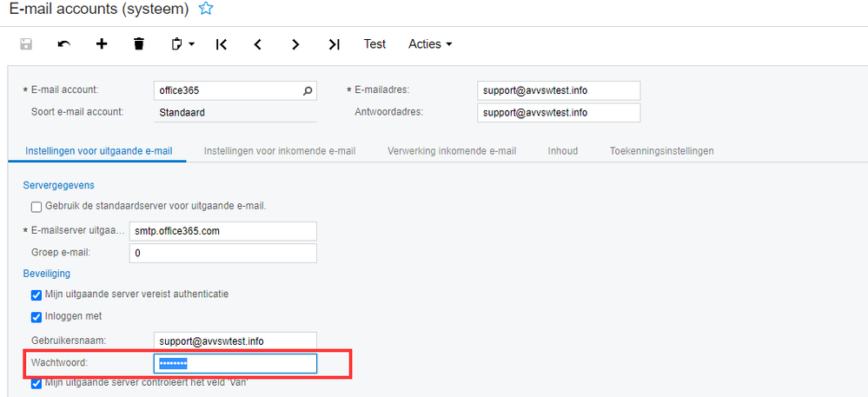The height and width of the screenshot is (397, 868).
Task: Open the E-mail account lookup search
Action: tap(307, 90)
